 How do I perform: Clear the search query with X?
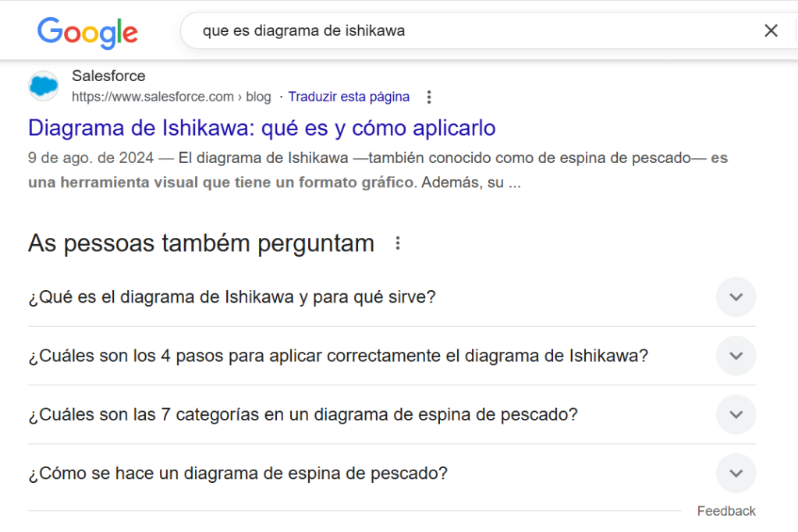tap(771, 30)
